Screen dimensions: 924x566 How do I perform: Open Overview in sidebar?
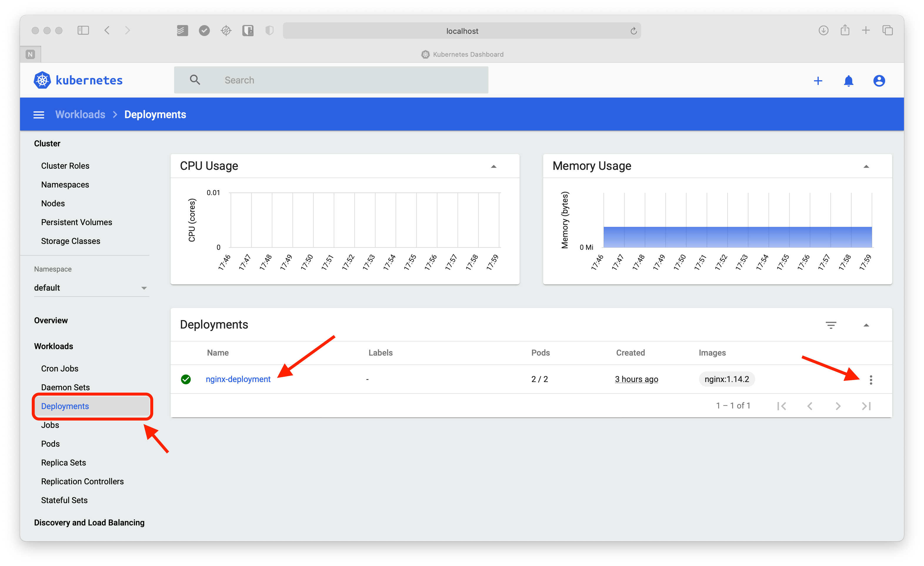[51, 321]
